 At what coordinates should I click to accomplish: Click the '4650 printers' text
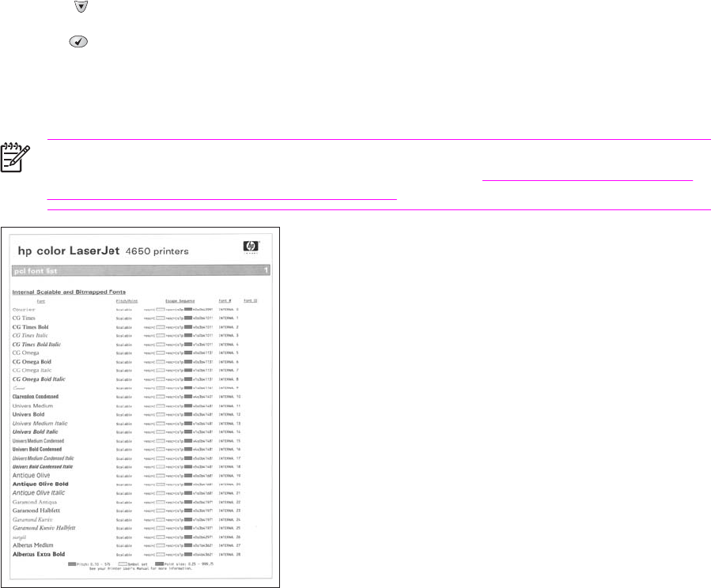click(x=157, y=251)
